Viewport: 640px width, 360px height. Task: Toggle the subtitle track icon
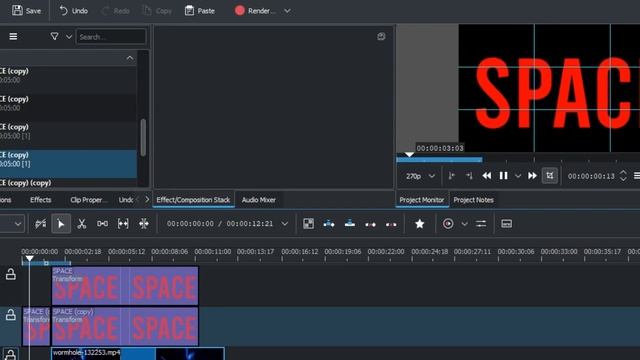point(507,224)
